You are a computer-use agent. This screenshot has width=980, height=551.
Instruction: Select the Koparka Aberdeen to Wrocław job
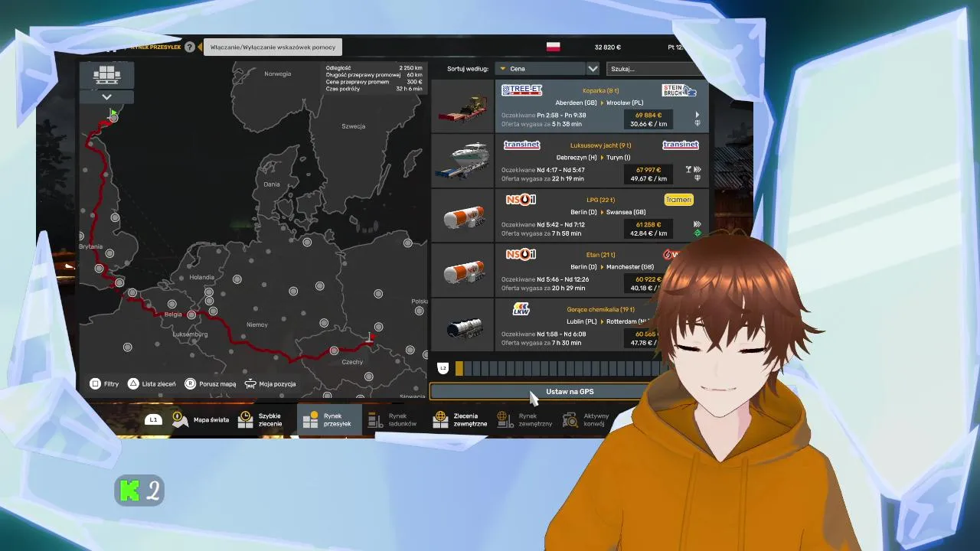pyautogui.click(x=602, y=106)
